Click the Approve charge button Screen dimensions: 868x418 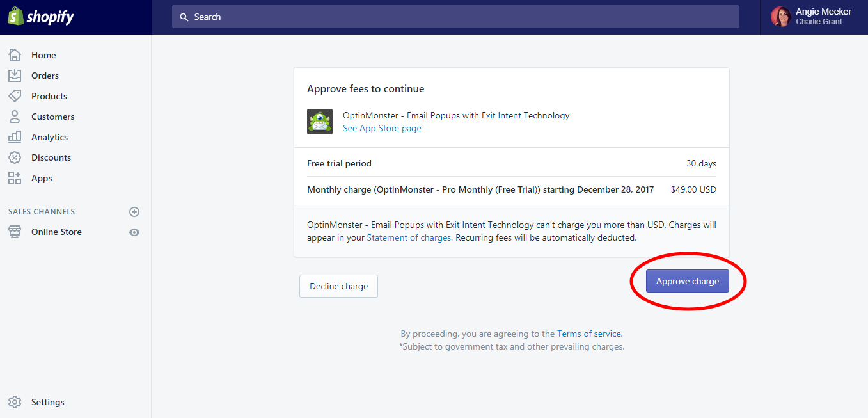tap(688, 281)
